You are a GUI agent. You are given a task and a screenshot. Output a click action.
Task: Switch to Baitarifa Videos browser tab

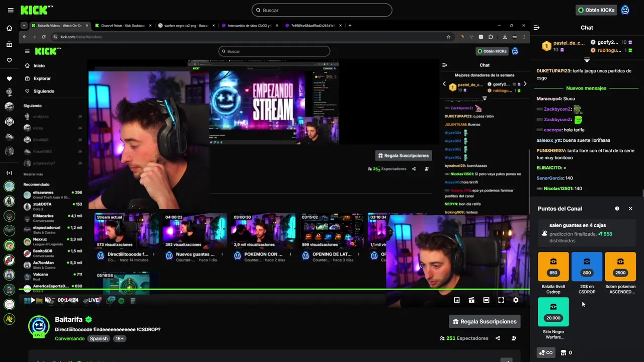coord(59,26)
